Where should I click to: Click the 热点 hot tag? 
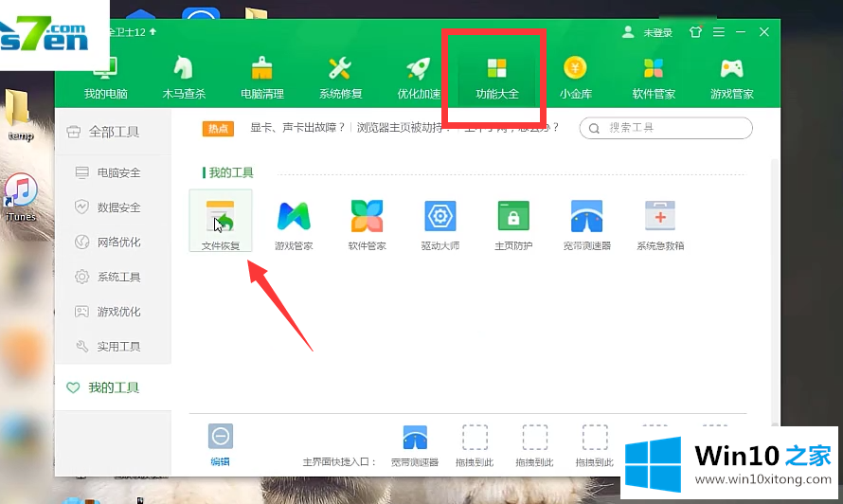218,128
